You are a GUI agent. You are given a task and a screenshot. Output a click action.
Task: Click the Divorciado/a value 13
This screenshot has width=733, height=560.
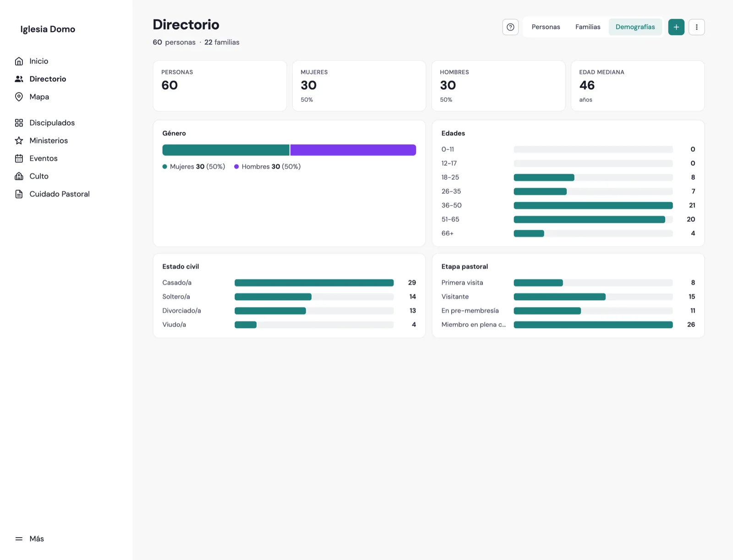(x=413, y=311)
